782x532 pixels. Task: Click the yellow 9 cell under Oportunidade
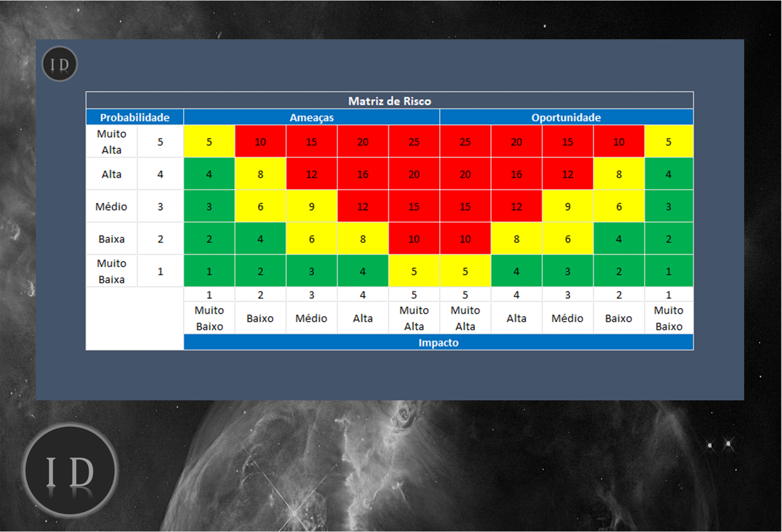click(567, 206)
